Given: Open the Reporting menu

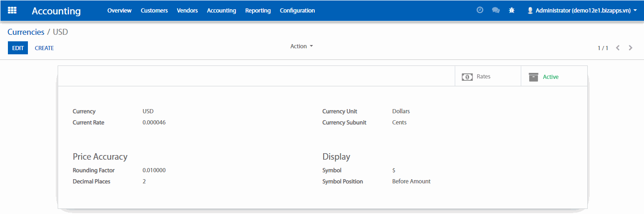Looking at the screenshot, I should coord(258,10).
